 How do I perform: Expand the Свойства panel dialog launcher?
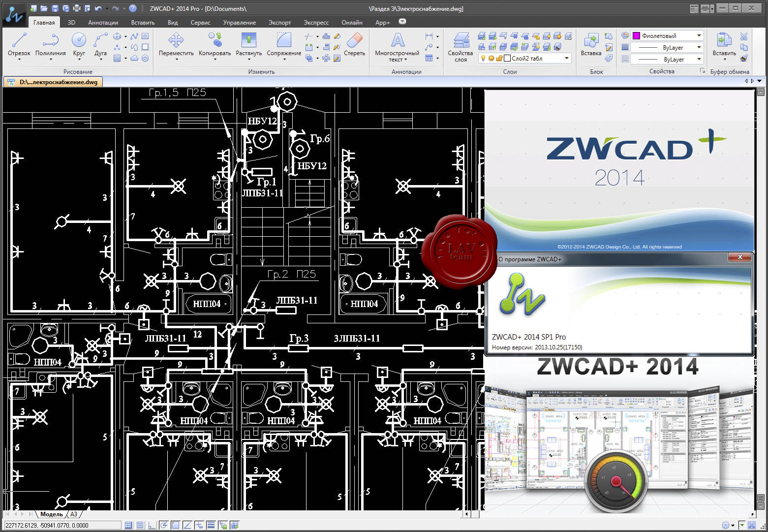(703, 71)
